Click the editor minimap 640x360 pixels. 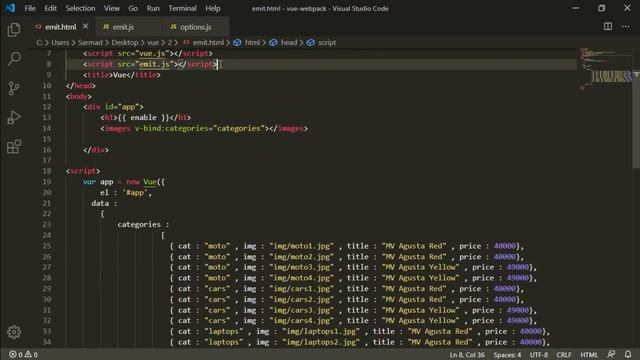pos(605,69)
